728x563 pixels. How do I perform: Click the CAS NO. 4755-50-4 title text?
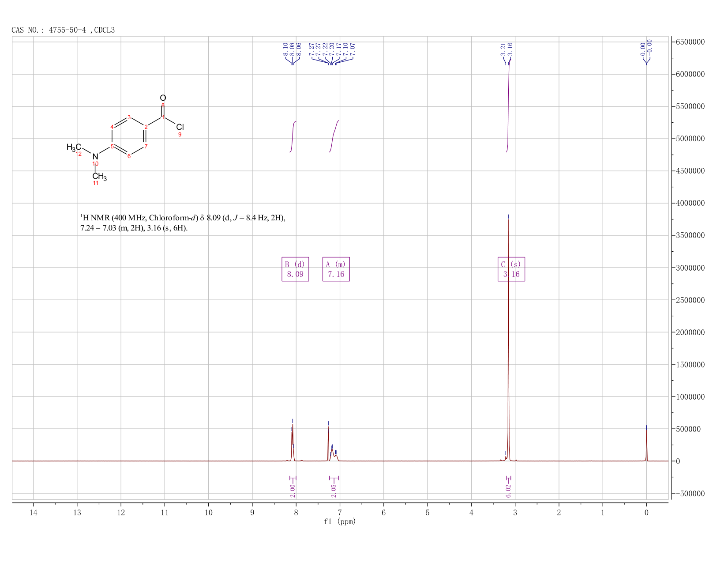[x=63, y=30]
